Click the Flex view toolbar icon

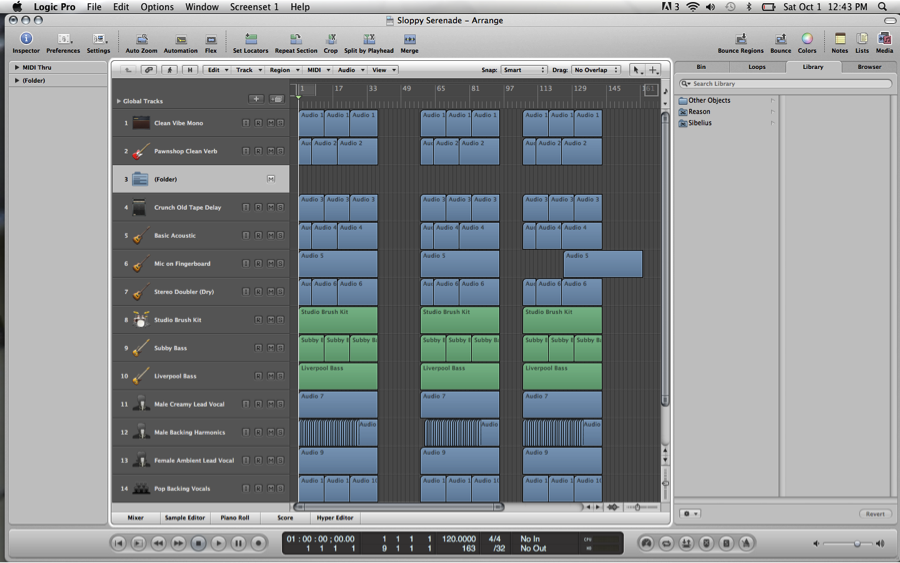point(211,41)
